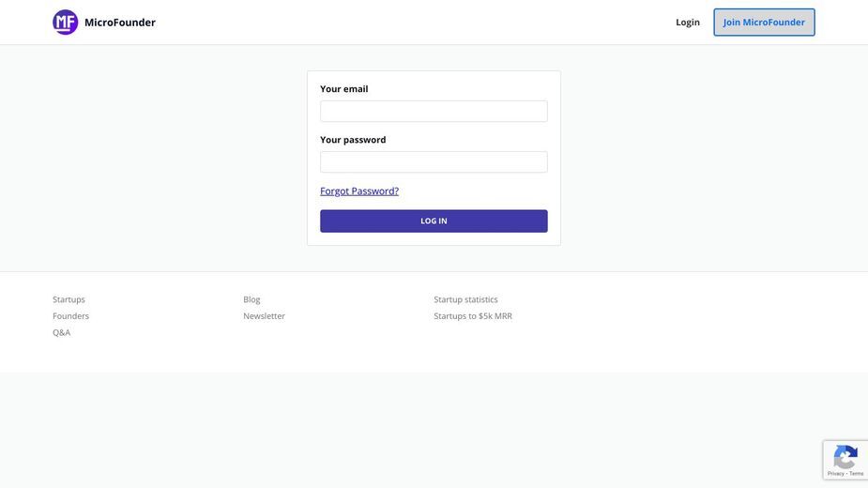Open the Founders footer link
868x488 pixels.
[x=71, y=315]
